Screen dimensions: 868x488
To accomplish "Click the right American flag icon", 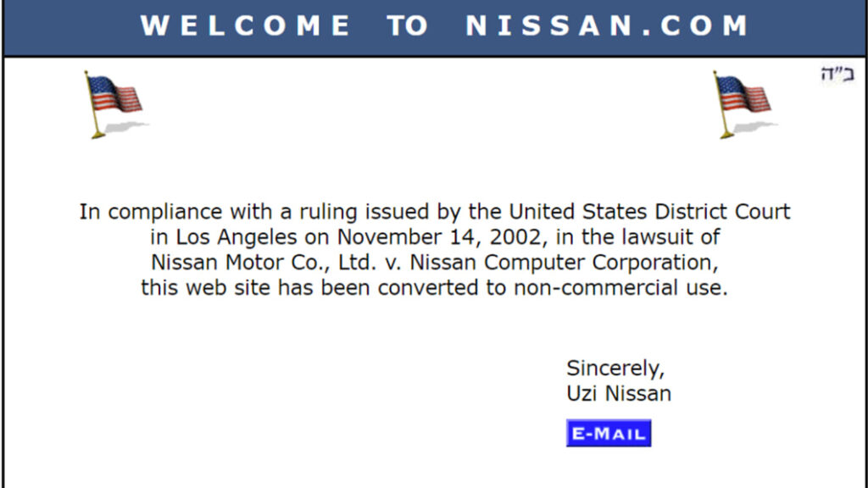I will coord(743,103).
